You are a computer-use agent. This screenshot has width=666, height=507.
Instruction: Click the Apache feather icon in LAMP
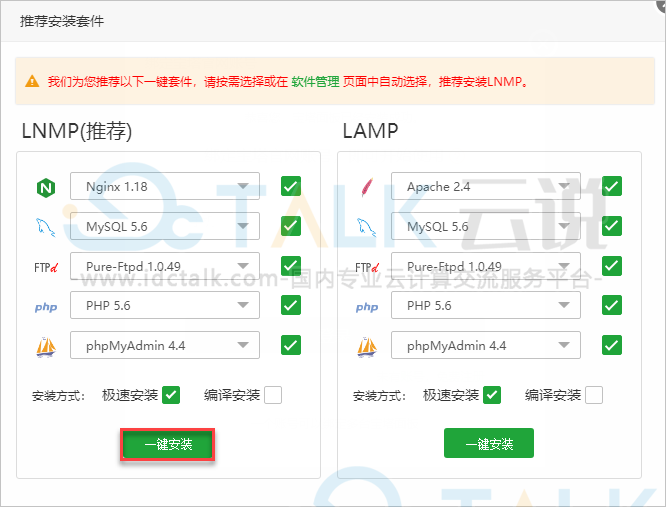point(367,187)
